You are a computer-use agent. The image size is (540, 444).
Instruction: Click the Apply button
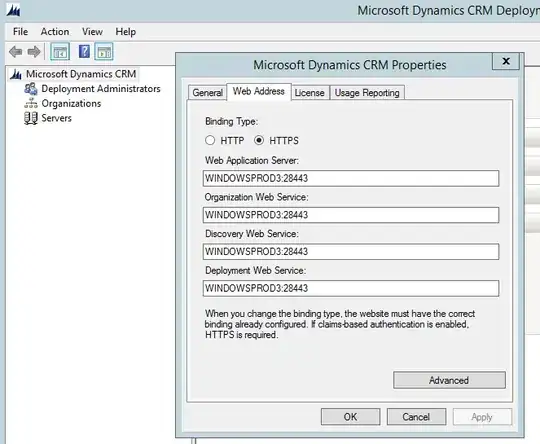482,417
